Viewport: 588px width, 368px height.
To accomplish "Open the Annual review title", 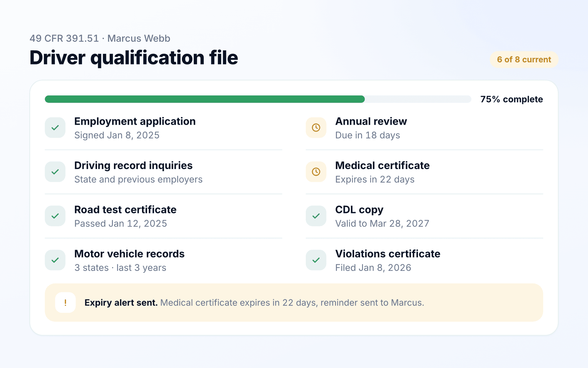I will pos(371,121).
